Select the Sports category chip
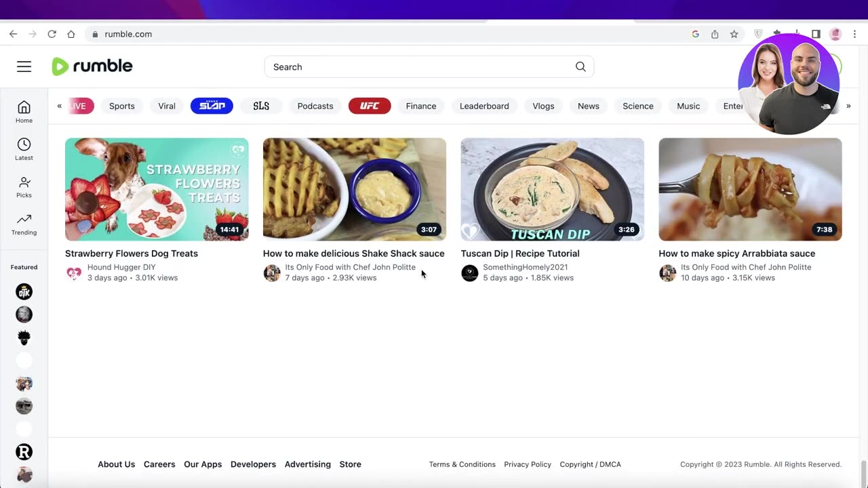The image size is (868, 488). coord(122,106)
